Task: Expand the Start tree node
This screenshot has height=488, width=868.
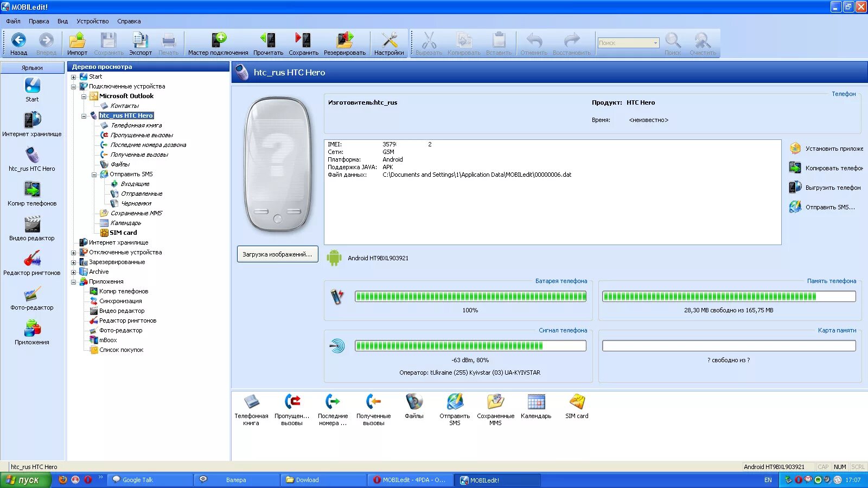Action: coord(74,77)
